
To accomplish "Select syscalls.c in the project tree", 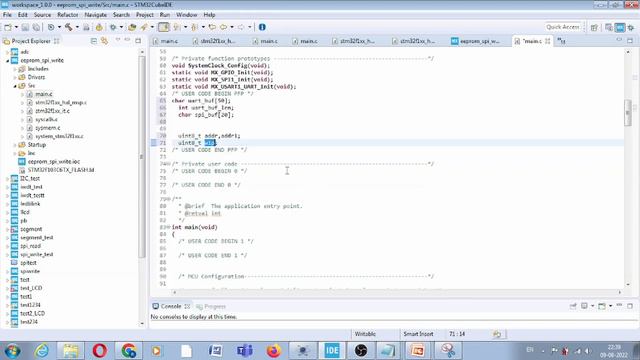I will point(46,120).
